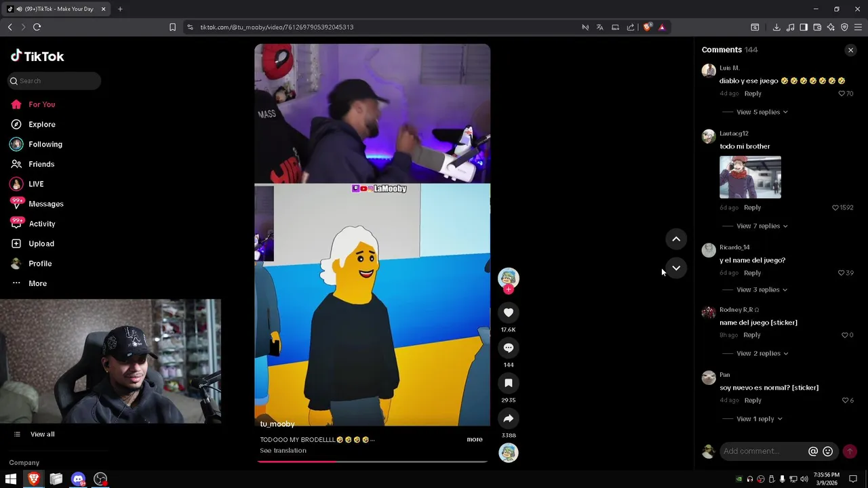868x488 pixels.
Task: Open a new browser tab
Action: click(120, 9)
